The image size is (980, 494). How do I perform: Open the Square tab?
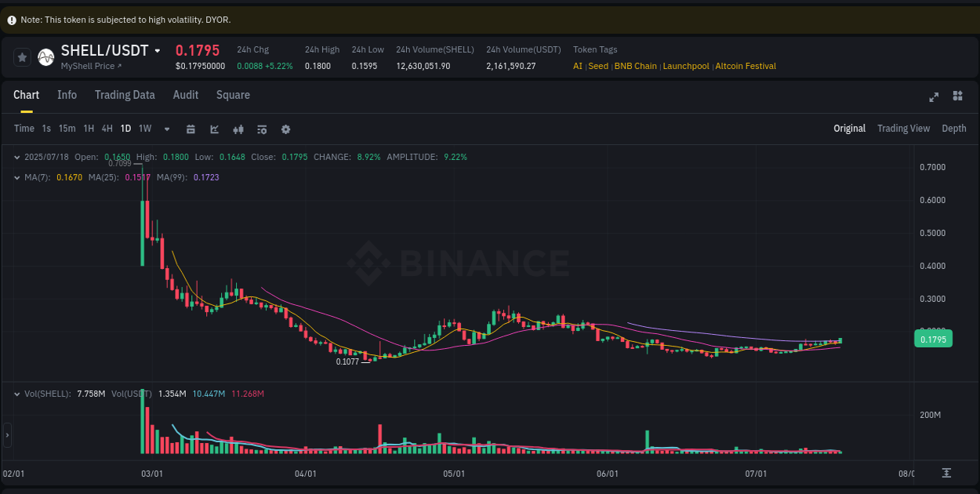[233, 95]
